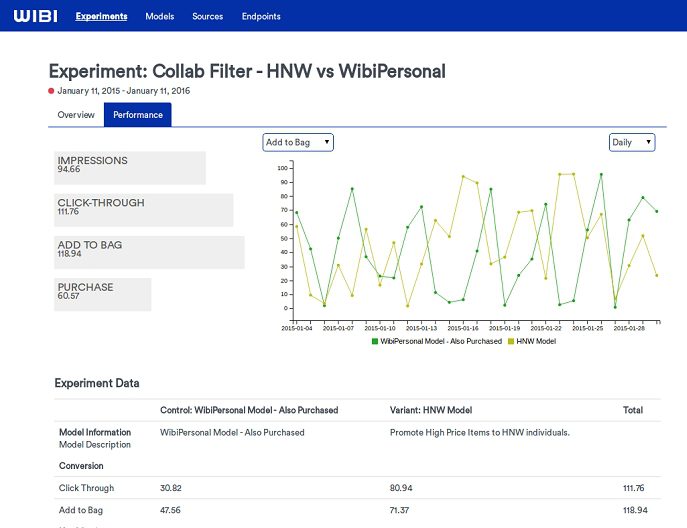Go to Models in the top menu
The height and width of the screenshot is (528, 687).
tap(159, 16)
